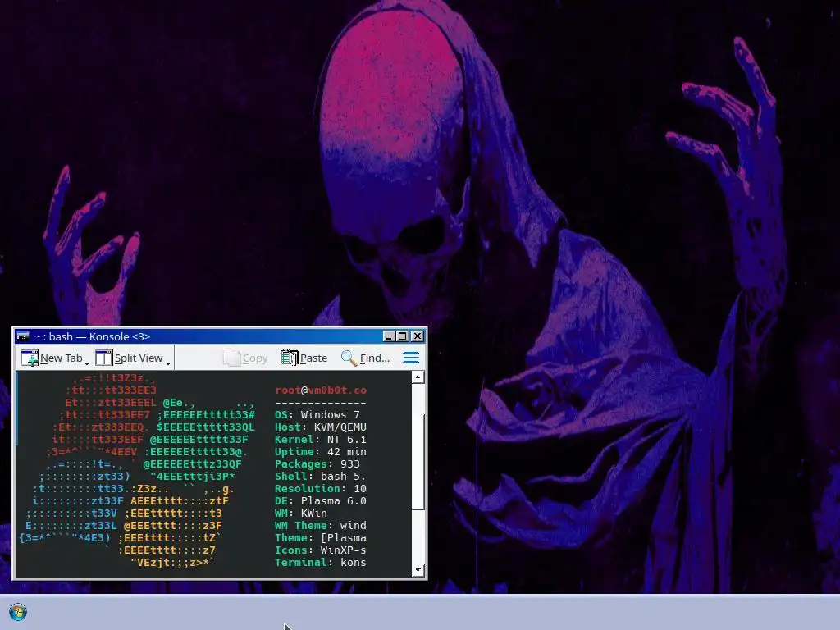Click the "WM Theme: wind" line
Viewport: 840px width, 630px height.
click(321, 526)
